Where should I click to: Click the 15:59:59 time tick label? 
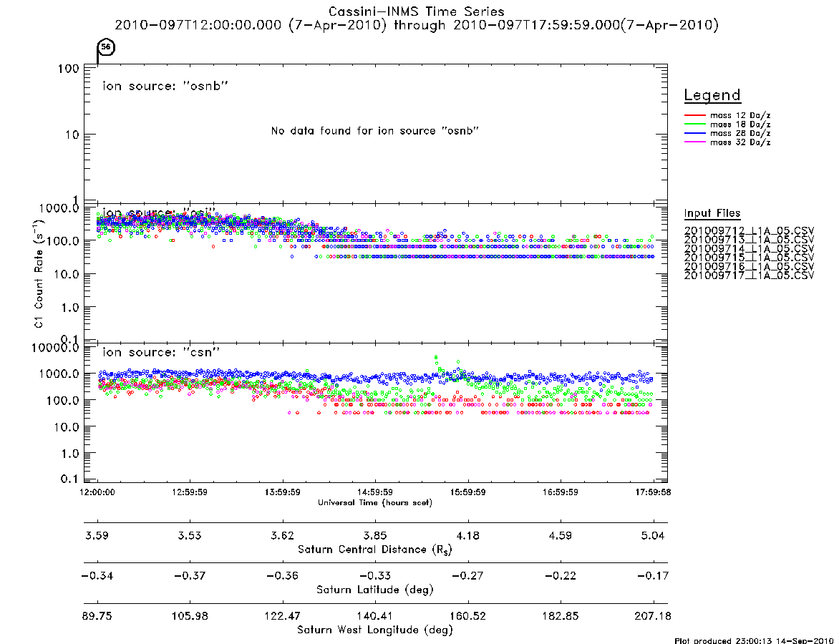(x=468, y=492)
